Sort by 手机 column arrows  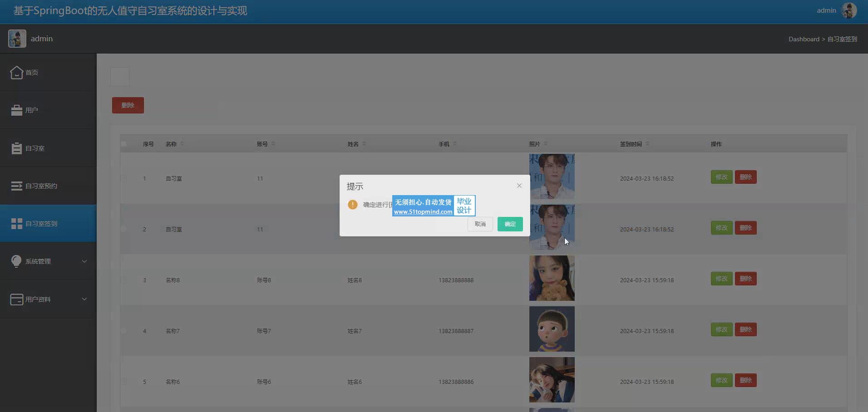point(455,144)
